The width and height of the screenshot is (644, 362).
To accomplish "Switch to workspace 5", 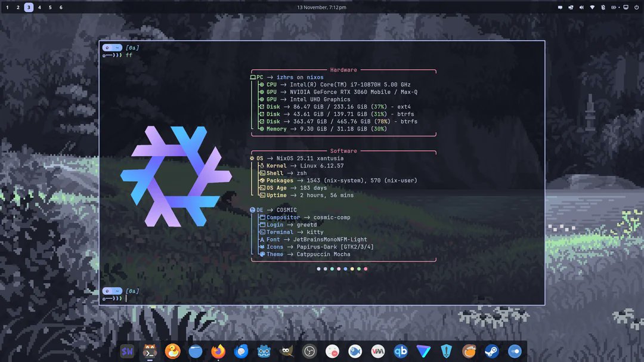I will pyautogui.click(x=50, y=7).
